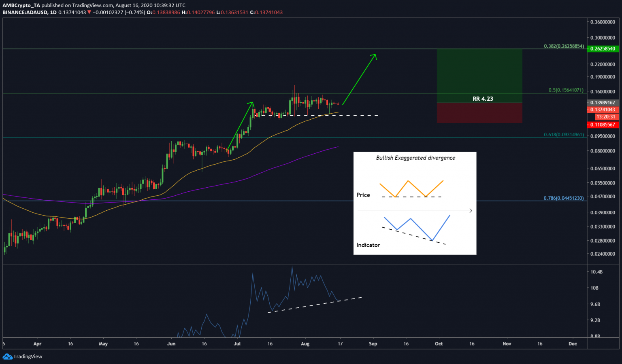Click the TradingView cloud logo icon
622x364 pixels.
point(7,357)
